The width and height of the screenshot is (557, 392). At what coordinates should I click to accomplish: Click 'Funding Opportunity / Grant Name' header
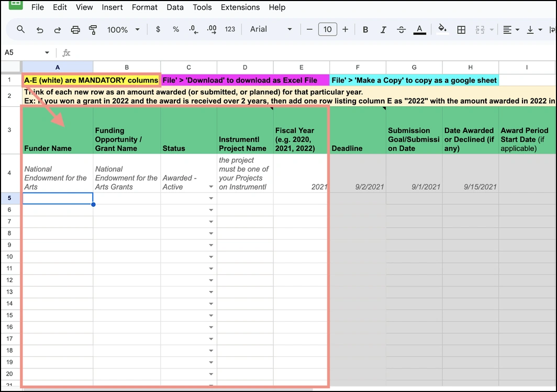[x=127, y=130]
